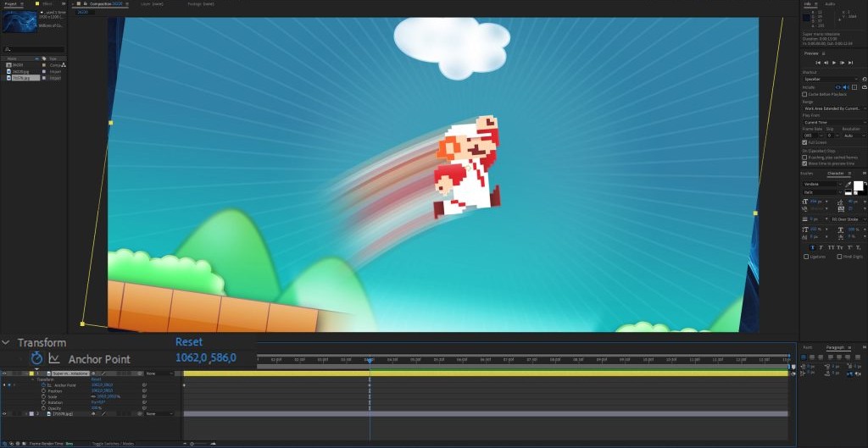Click Scale constrain proportions link icon
This screenshot has width=868, height=448.
pyautogui.click(x=93, y=396)
